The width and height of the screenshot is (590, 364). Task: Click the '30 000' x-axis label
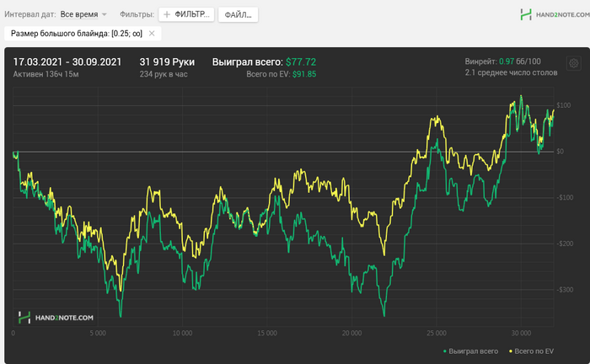point(521,333)
